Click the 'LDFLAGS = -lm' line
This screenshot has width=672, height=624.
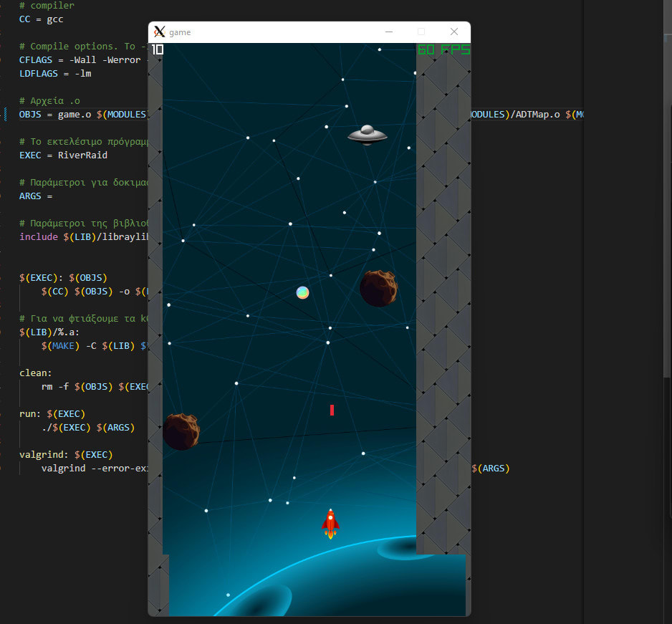(55, 74)
